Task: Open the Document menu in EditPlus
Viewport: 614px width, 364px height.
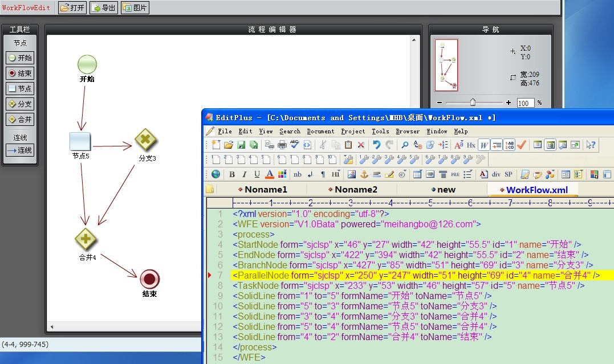Action: [x=320, y=131]
